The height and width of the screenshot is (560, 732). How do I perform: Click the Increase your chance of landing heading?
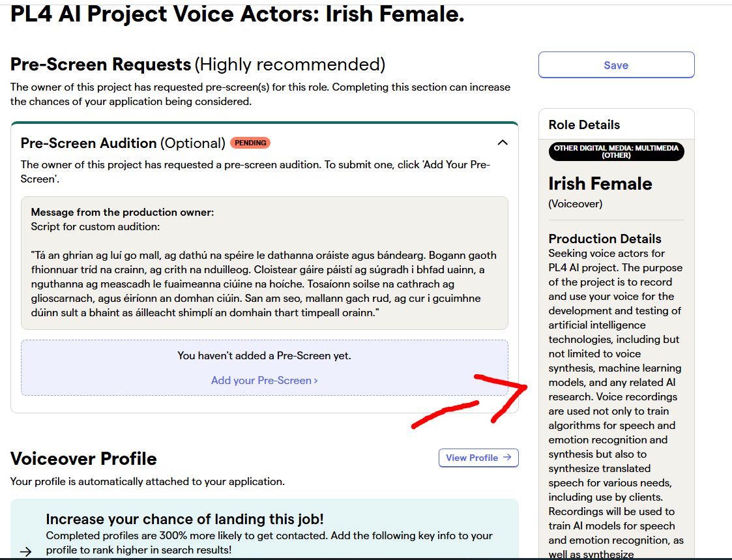tap(184, 519)
